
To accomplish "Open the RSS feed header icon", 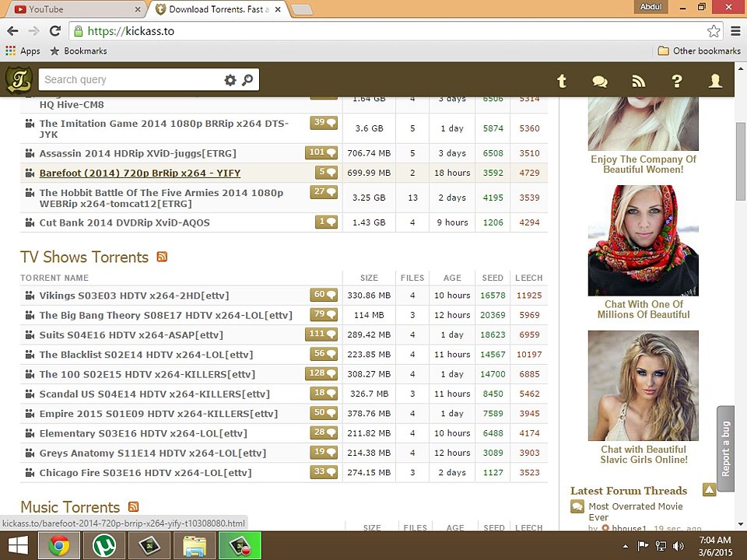I will pyautogui.click(x=638, y=82).
